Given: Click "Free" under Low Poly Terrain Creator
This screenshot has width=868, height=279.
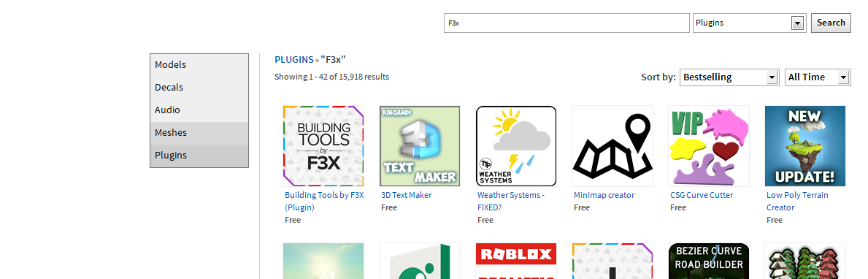Looking at the screenshot, I should [x=775, y=220].
